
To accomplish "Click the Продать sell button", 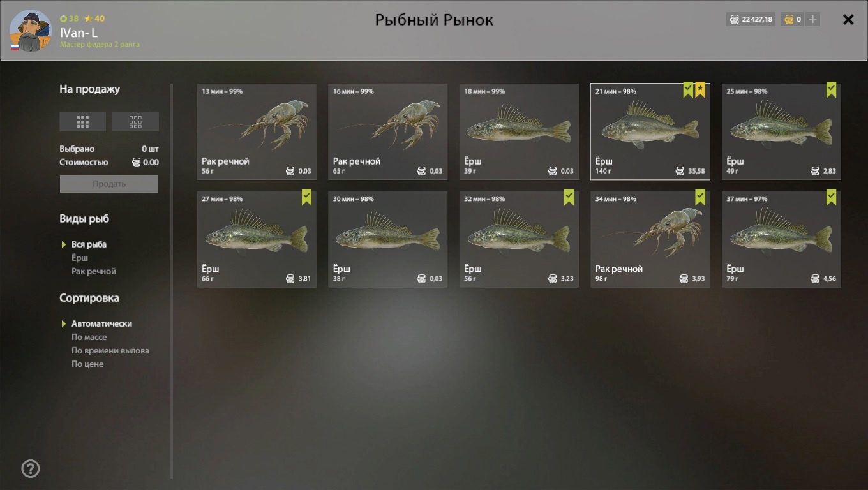I will pos(109,184).
